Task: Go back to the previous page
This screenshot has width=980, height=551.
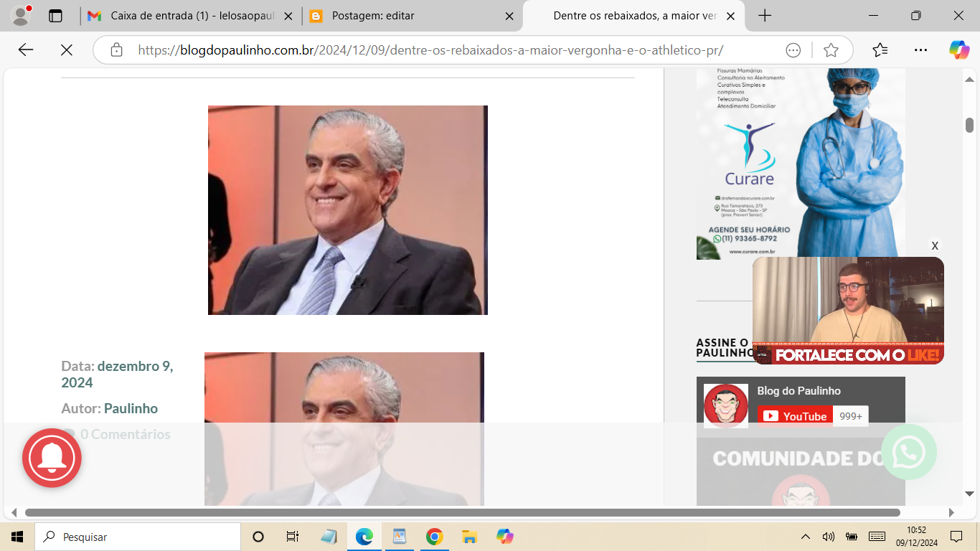Action: [x=26, y=50]
